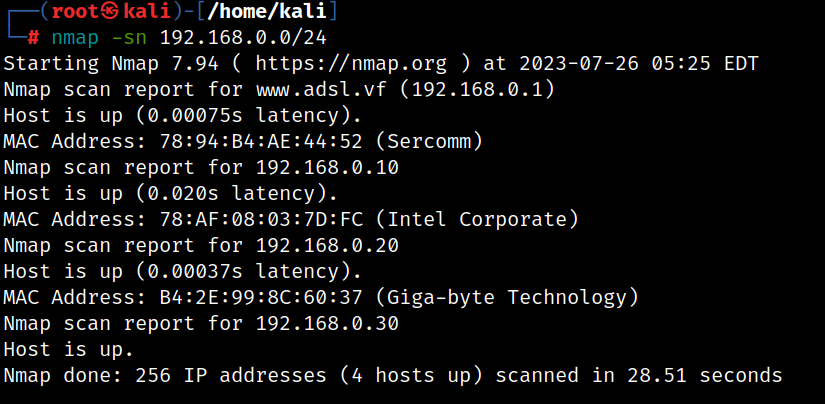This screenshot has height=404, width=825.
Task: Click the Giga-byte Technology vendor text
Action: (507, 297)
